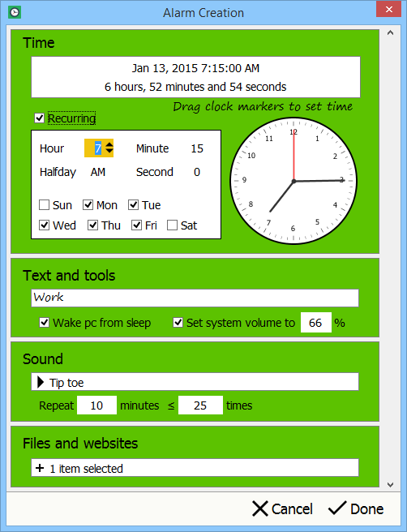Uncheck the Recurring checkbox
Image resolution: width=407 pixels, height=532 pixels.
point(40,118)
